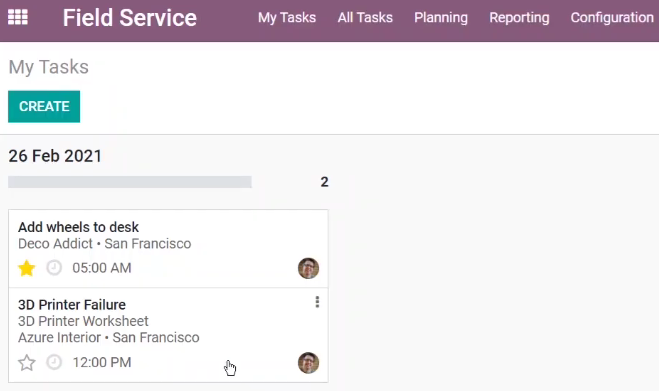Image resolution: width=659 pixels, height=391 pixels.
Task: Open three-dot menu on 3D Printer Failure
Action: pyautogui.click(x=317, y=302)
